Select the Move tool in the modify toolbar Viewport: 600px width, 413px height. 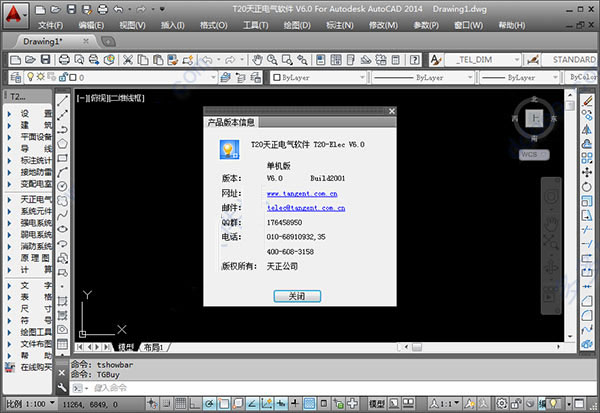(x=587, y=172)
